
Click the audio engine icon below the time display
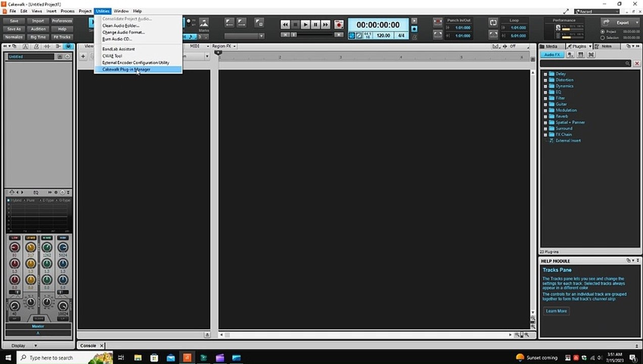(x=352, y=35)
